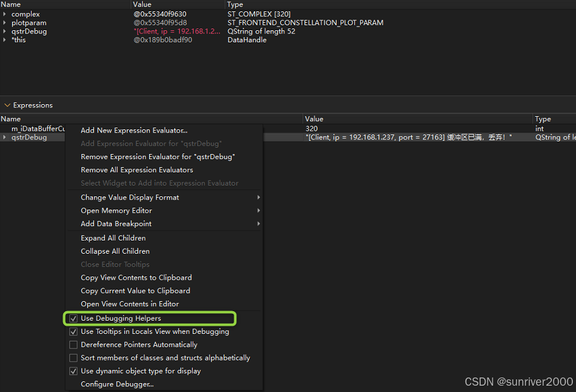Screen dimensions: 576x392
Task: Toggle Use Tooltips in Locals View when Debugging
Action: tap(73, 332)
